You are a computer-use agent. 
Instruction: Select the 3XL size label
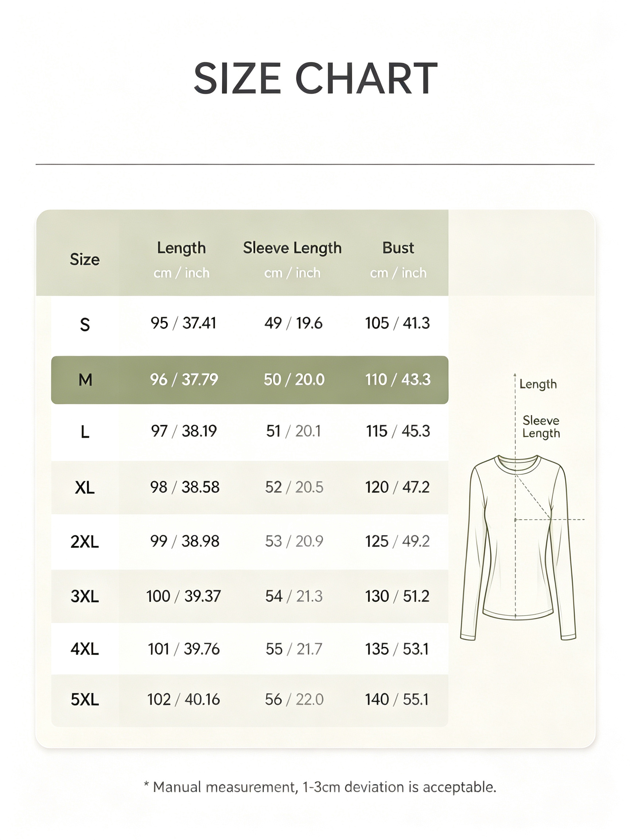[85, 596]
